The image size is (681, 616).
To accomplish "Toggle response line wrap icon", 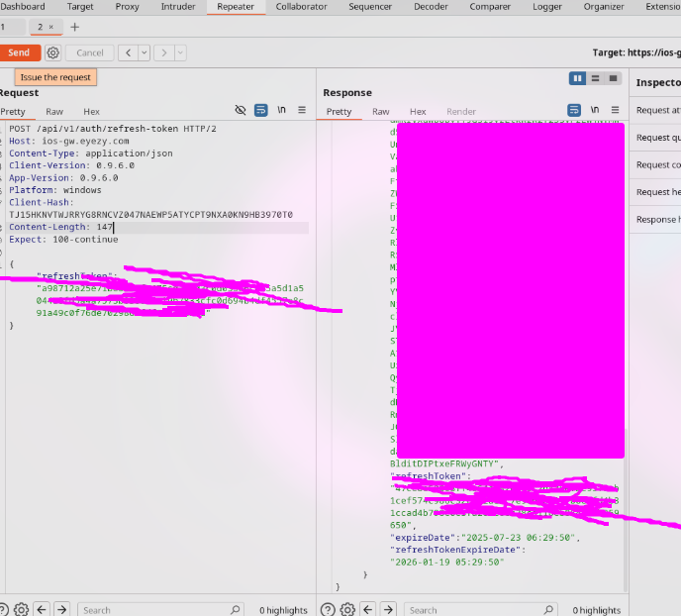I will (x=574, y=110).
